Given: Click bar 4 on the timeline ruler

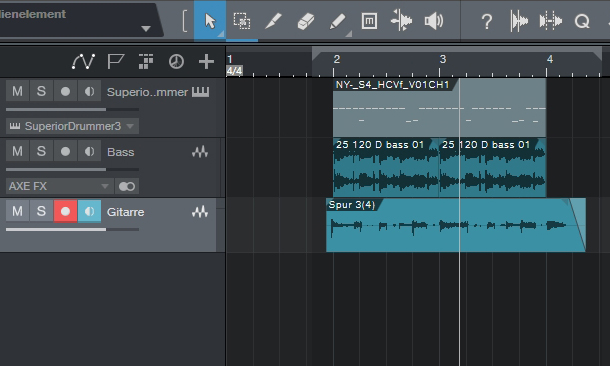Looking at the screenshot, I should 550,59.
